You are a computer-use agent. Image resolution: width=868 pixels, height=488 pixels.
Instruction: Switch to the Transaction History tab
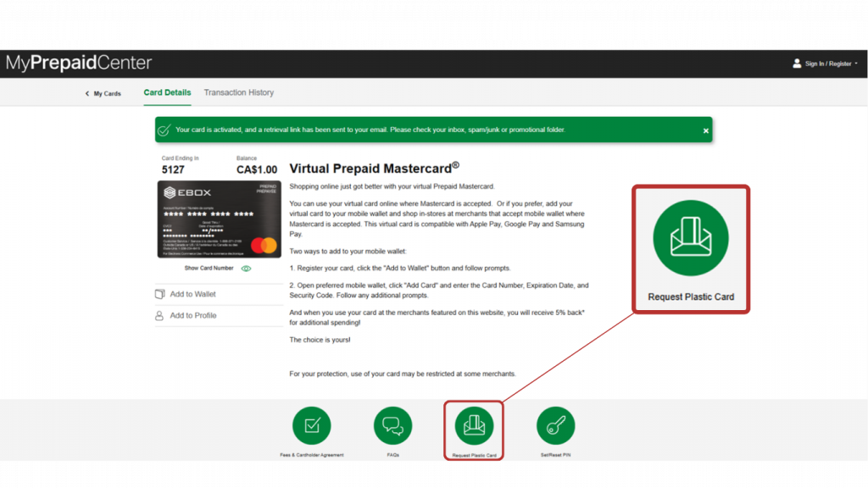coord(238,92)
